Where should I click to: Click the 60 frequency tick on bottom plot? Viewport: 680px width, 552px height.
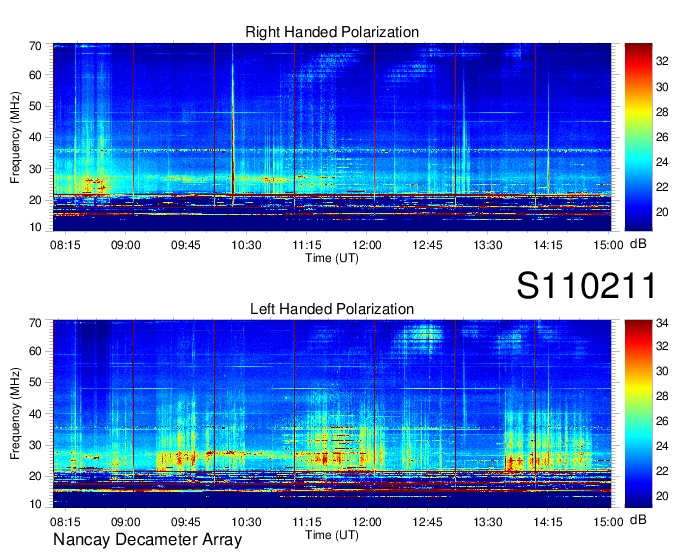[x=36, y=351]
